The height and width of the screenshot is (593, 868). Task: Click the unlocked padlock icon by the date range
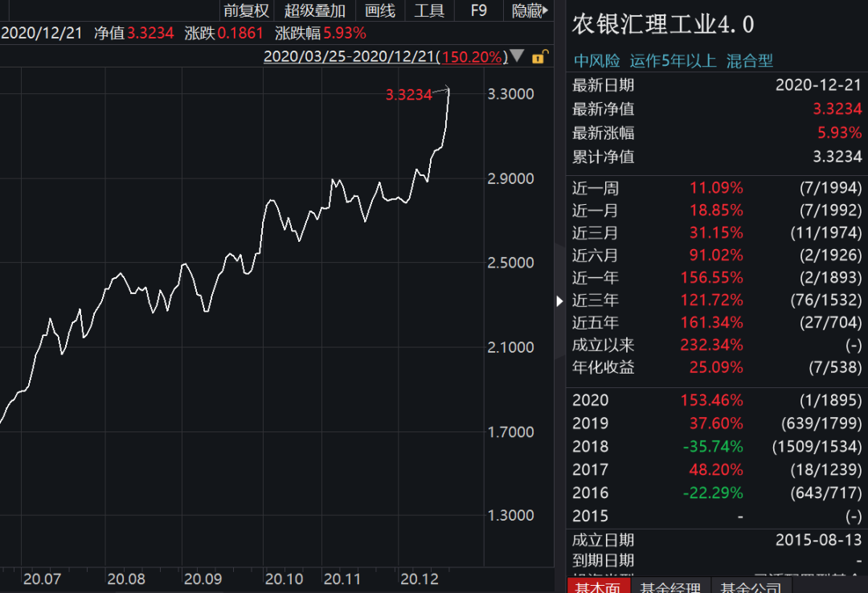[541, 57]
